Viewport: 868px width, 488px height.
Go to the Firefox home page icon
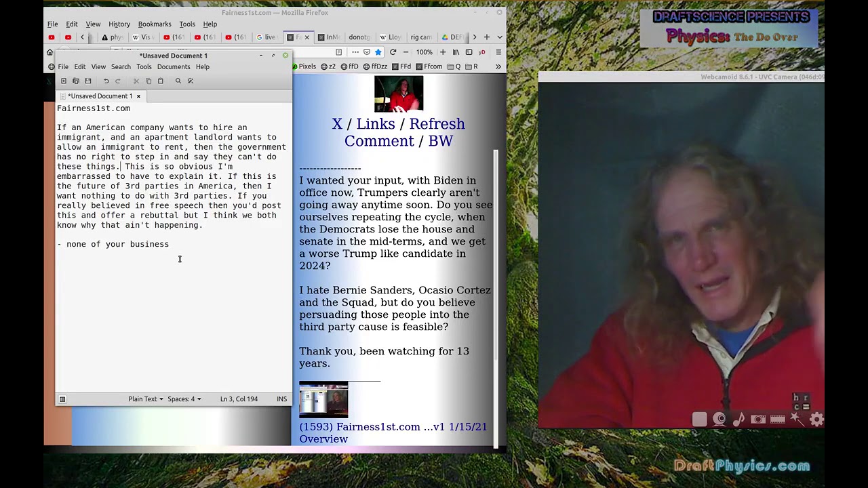click(x=50, y=52)
